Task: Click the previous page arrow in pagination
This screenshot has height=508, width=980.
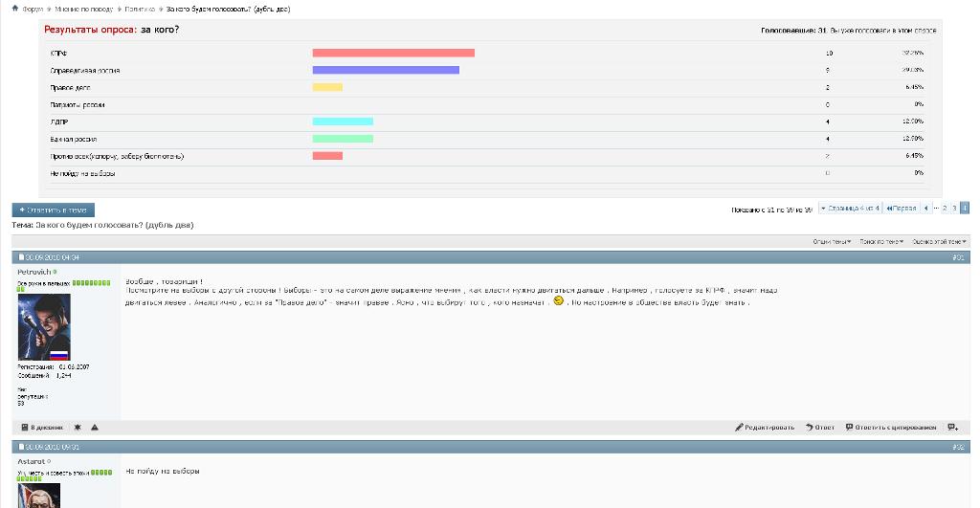Action: point(926,208)
